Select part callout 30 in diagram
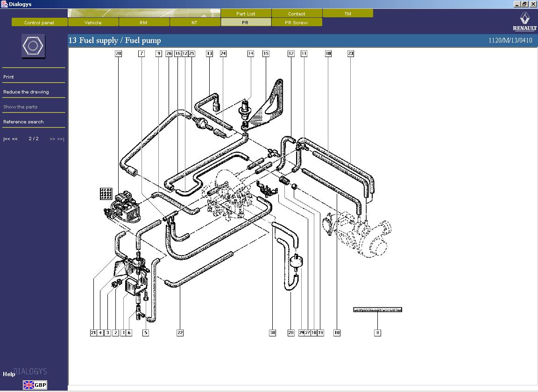The width and height of the screenshot is (538, 392). click(272, 333)
